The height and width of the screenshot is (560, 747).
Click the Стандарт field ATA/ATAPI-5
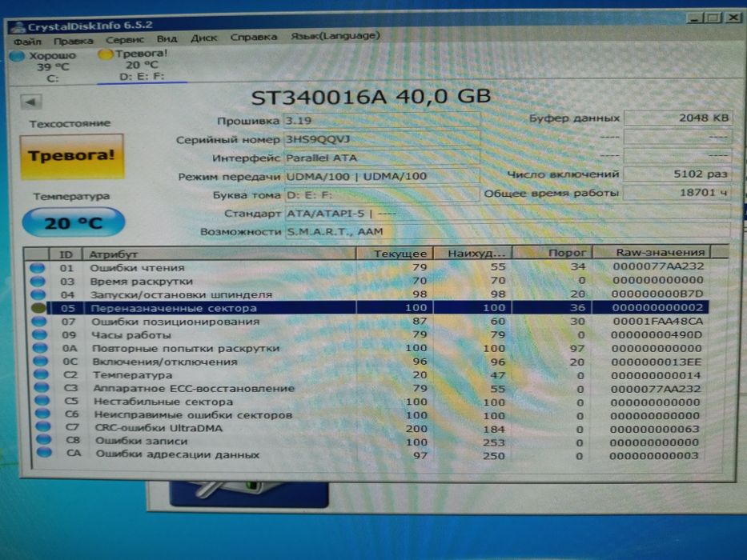pyautogui.click(x=508, y=213)
